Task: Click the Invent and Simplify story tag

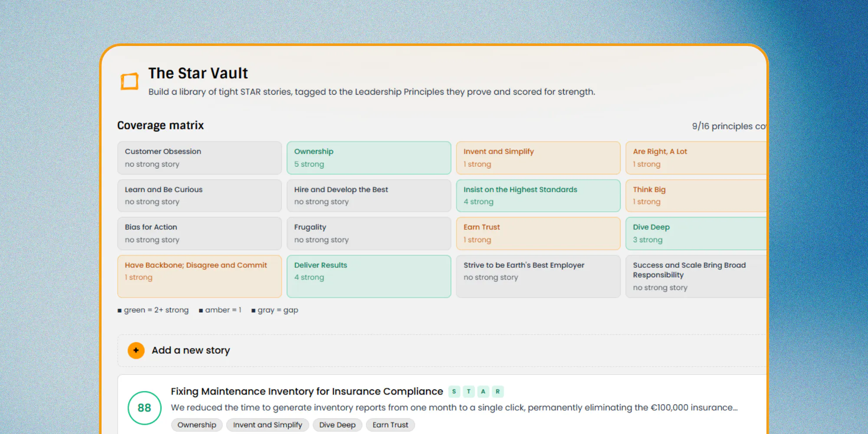Action: click(x=267, y=425)
